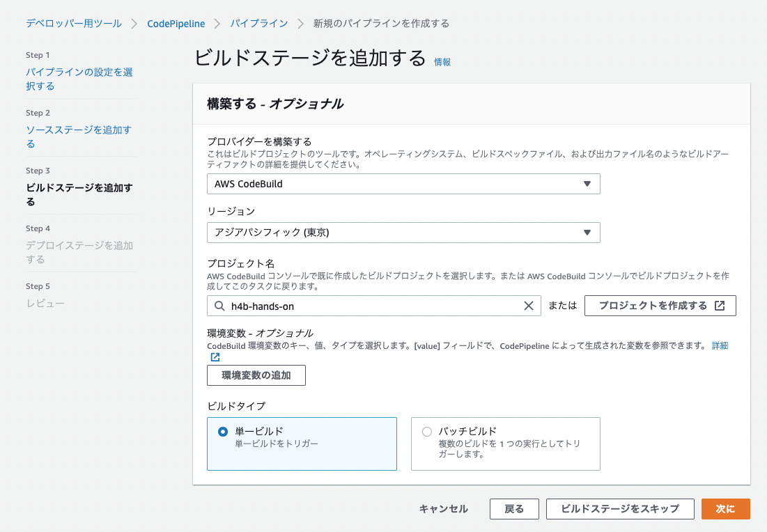Click the search magnifier in project name field
The height and width of the screenshot is (532, 767).
[x=218, y=305]
